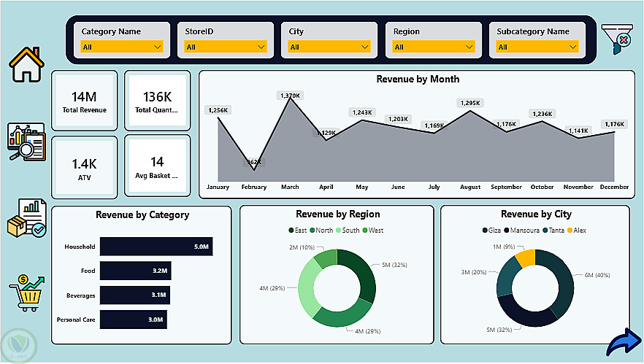Open the City filter dropdown
The image size is (644, 364).
tap(329, 47)
